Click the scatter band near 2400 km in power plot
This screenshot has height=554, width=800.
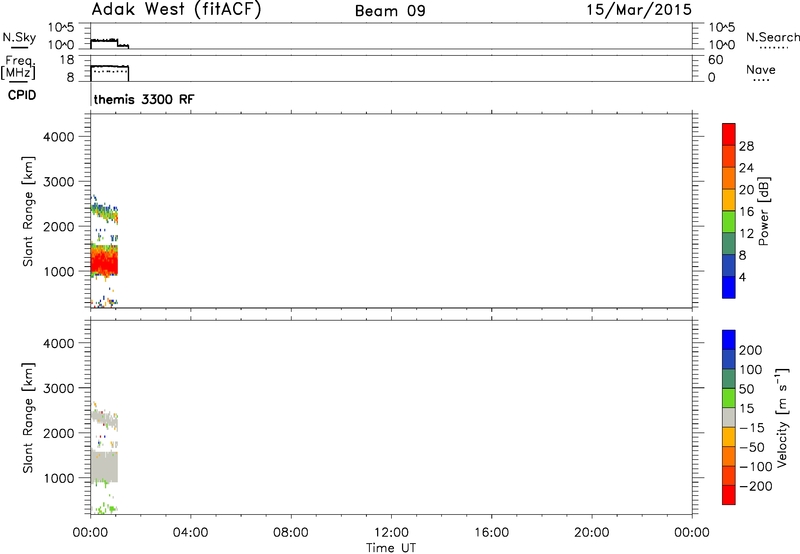tap(104, 211)
